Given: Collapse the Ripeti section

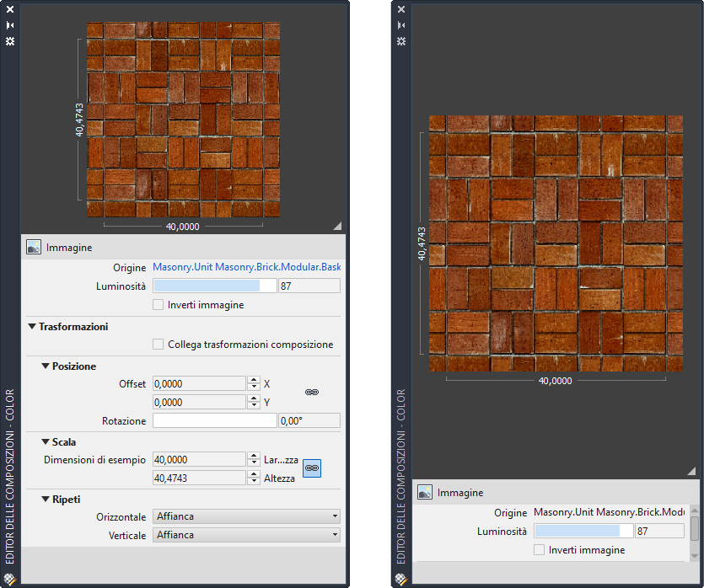Looking at the screenshot, I should point(46,500).
